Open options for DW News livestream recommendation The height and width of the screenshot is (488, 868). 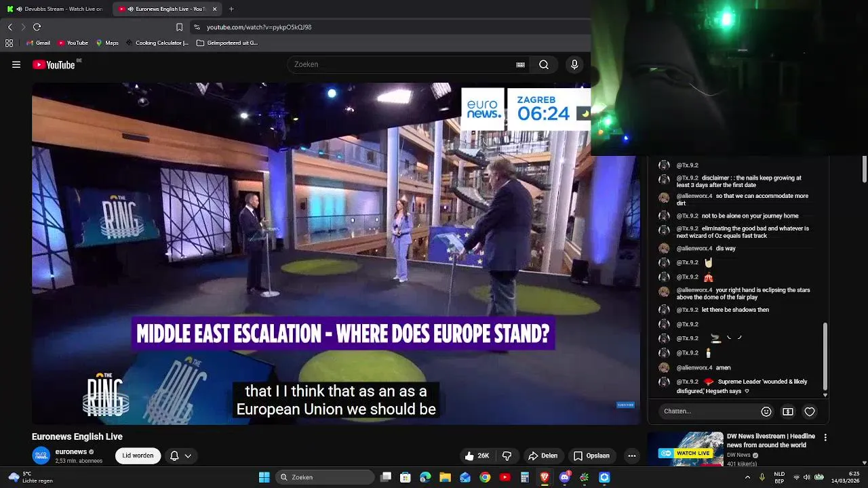pyautogui.click(x=825, y=438)
